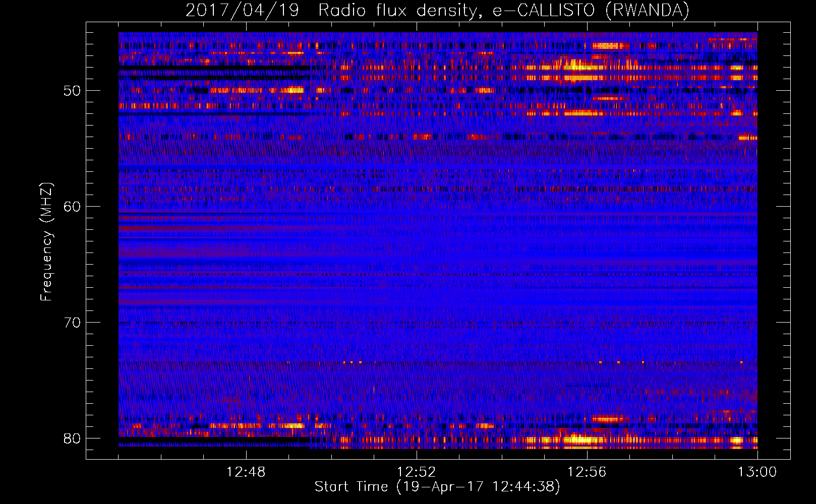Click the 80 frequency tick label
Viewport: 816px width, 504px height.
(72, 438)
